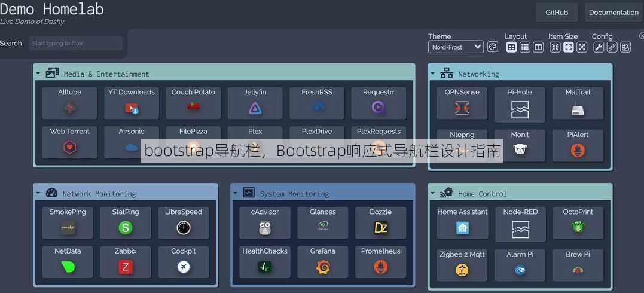Set item size to large
The image size is (644, 293).
point(582,47)
